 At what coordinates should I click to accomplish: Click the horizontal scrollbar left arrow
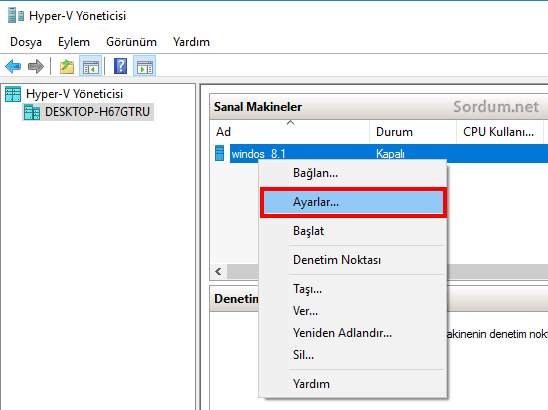[x=219, y=271]
